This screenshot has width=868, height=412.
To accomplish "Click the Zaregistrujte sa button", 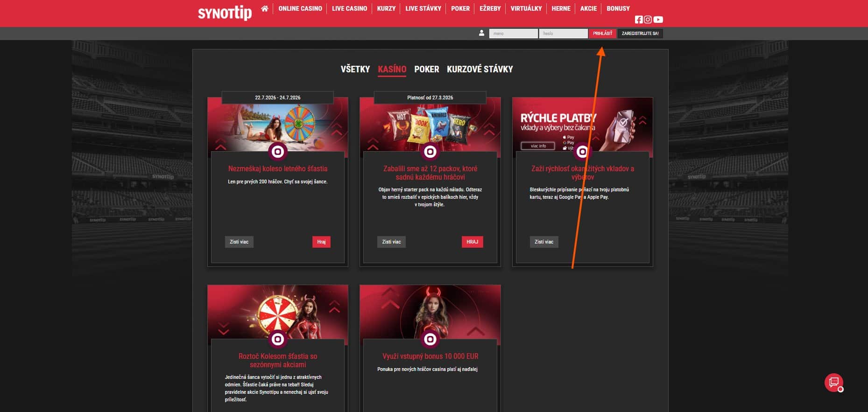I will pos(640,34).
